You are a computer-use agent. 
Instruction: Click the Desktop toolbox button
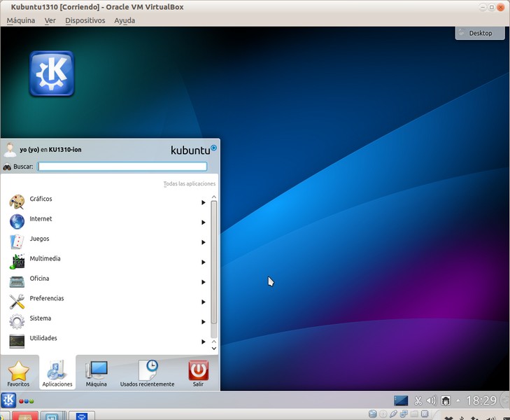point(479,33)
